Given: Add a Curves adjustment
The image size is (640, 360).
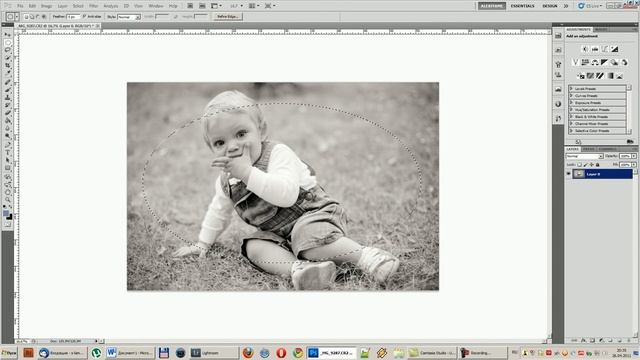Looking at the screenshot, I should [x=605, y=49].
